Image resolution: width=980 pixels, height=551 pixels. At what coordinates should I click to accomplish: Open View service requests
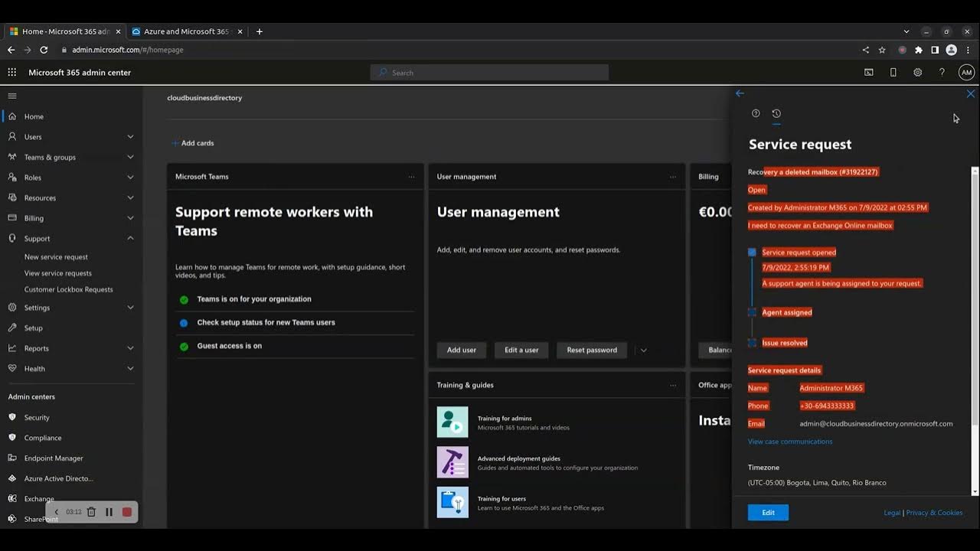pos(58,273)
